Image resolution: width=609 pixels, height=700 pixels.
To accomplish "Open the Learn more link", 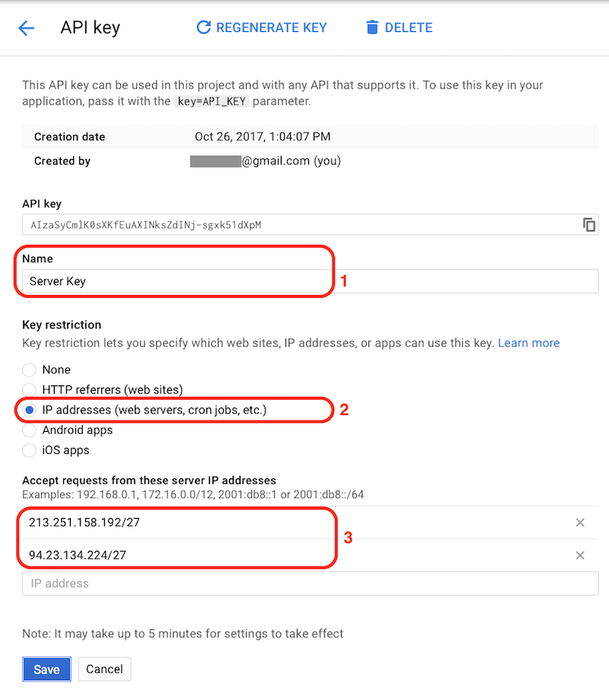I will (x=528, y=344).
